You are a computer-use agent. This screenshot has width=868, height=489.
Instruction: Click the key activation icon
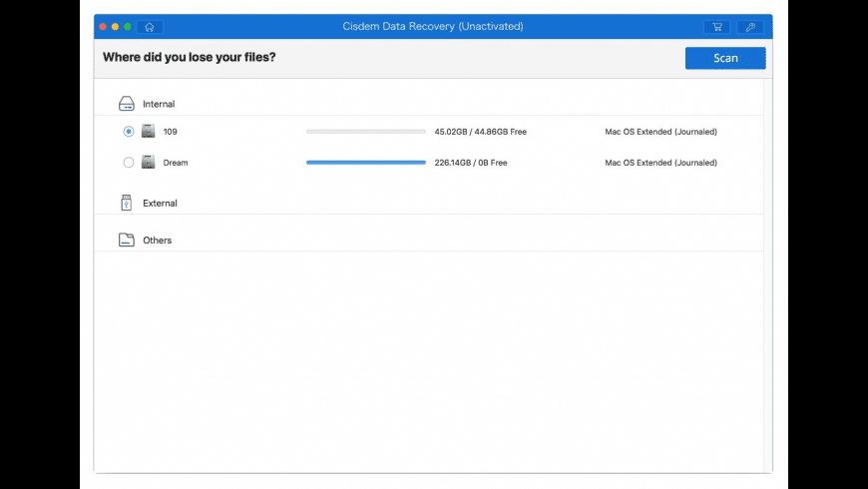tap(750, 27)
